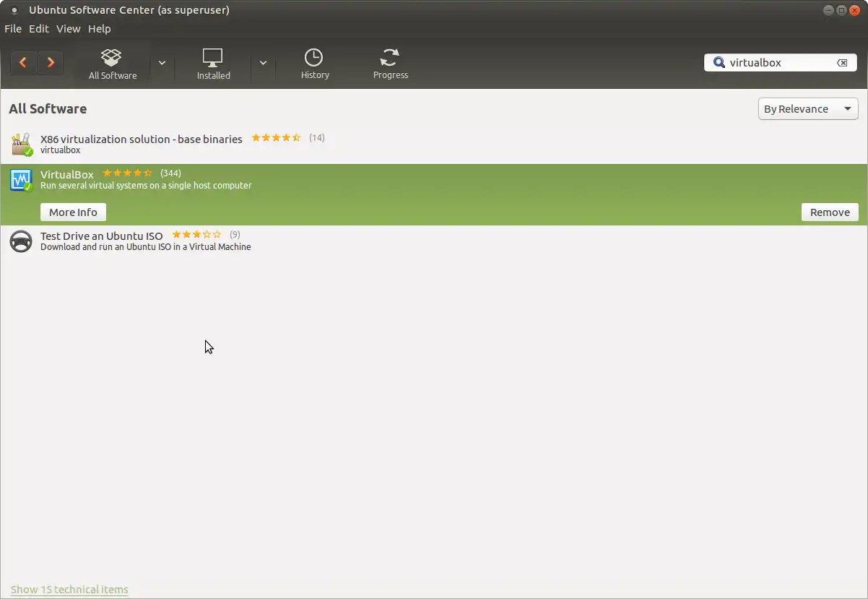Click Remove to uninstall VirtualBox
The image size is (868, 599).
[x=830, y=212]
